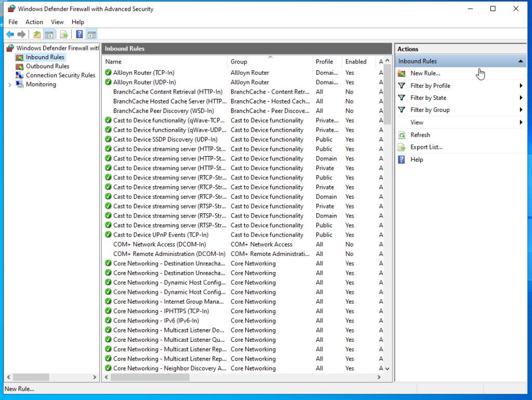Click the Back arrow in the toolbar

[x=10, y=34]
